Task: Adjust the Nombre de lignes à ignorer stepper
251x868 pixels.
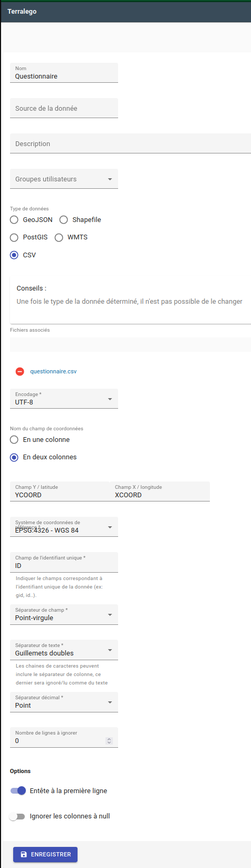Action: [x=109, y=741]
